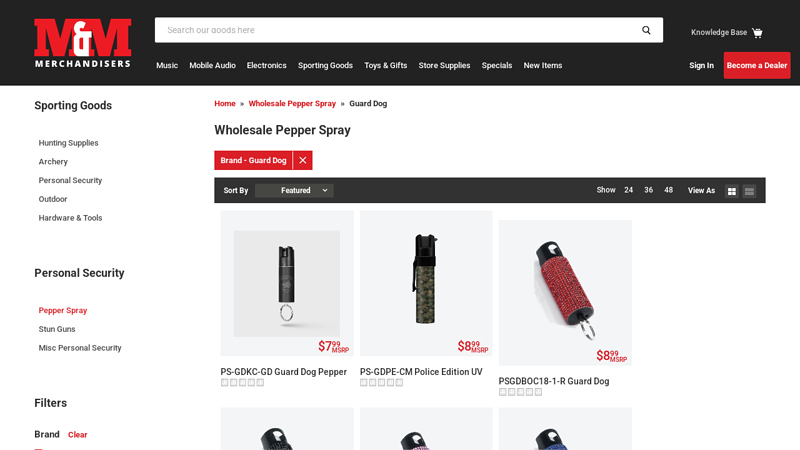Image resolution: width=800 pixels, height=450 pixels.
Task: Switch to grid view icon
Action: [732, 191]
